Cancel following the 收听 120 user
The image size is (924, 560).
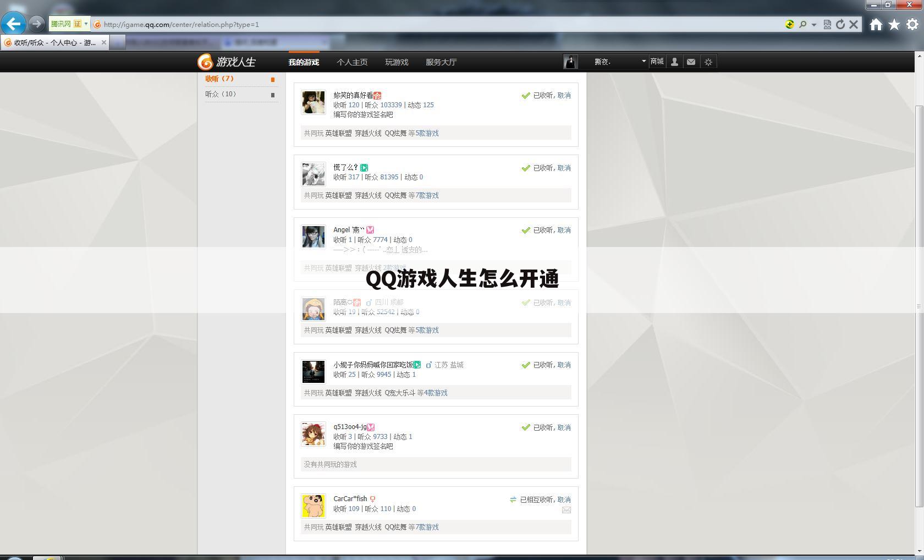click(x=564, y=95)
